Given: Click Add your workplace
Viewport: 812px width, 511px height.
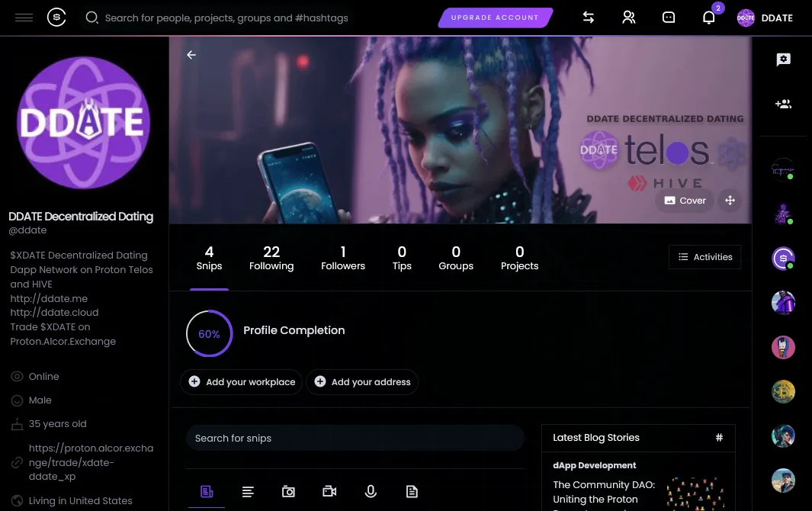Looking at the screenshot, I should [242, 382].
